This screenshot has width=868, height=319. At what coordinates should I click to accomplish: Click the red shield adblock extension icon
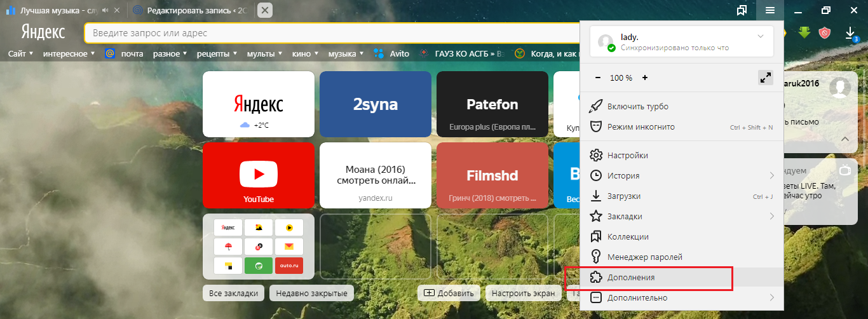click(825, 32)
